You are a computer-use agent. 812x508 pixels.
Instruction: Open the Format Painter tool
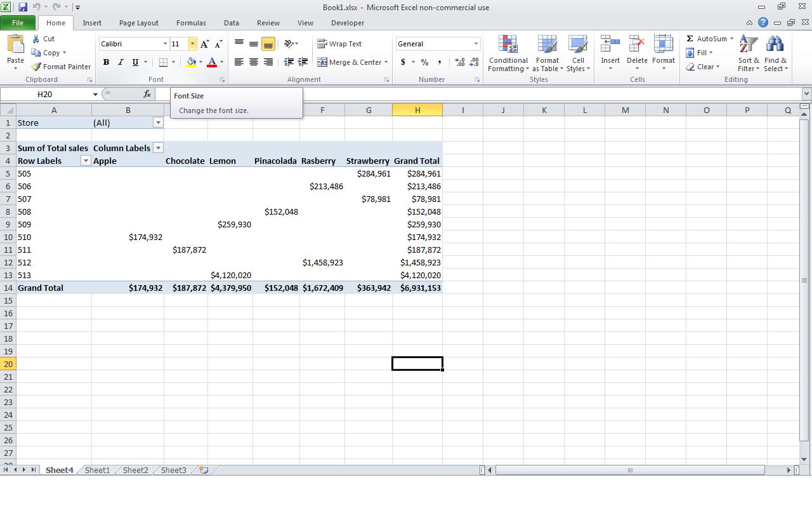coord(61,66)
